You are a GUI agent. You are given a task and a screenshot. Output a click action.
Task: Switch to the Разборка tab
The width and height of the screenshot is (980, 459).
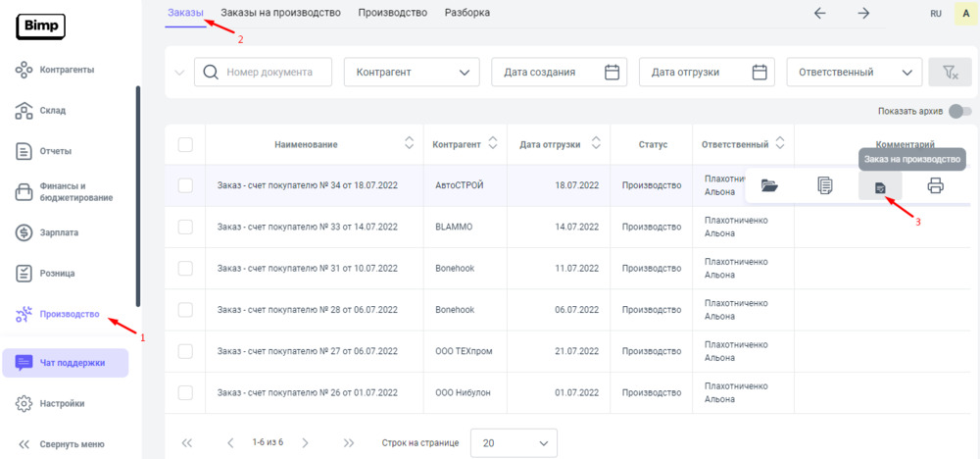[x=467, y=13]
